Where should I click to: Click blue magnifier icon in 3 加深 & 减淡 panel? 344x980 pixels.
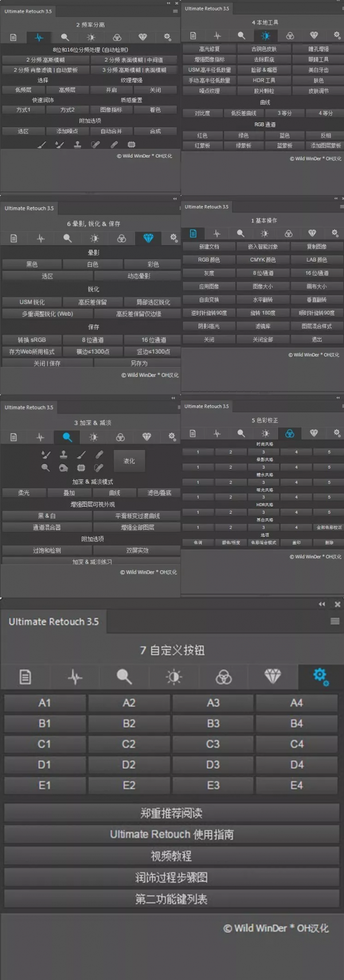[67, 437]
